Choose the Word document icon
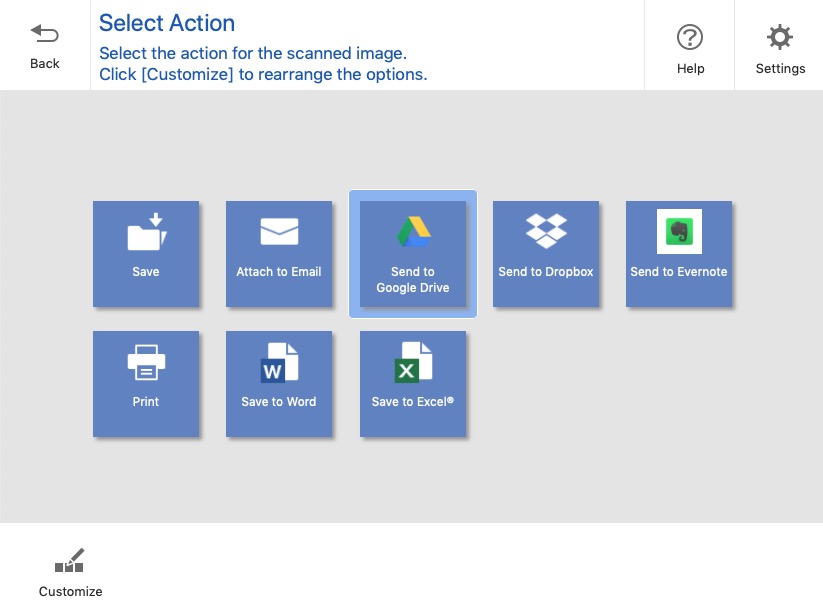The height and width of the screenshot is (613, 823). [279, 362]
